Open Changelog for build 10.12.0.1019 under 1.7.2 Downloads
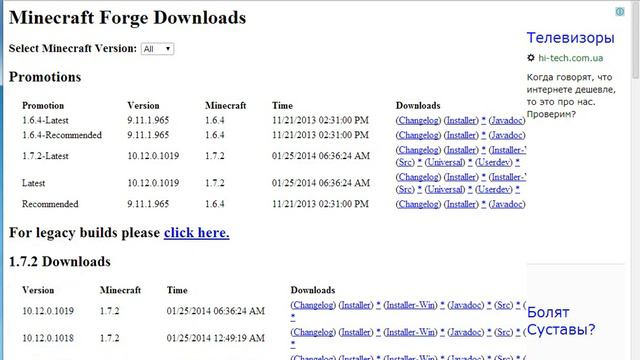This screenshot has width=640, height=360. pos(313,305)
